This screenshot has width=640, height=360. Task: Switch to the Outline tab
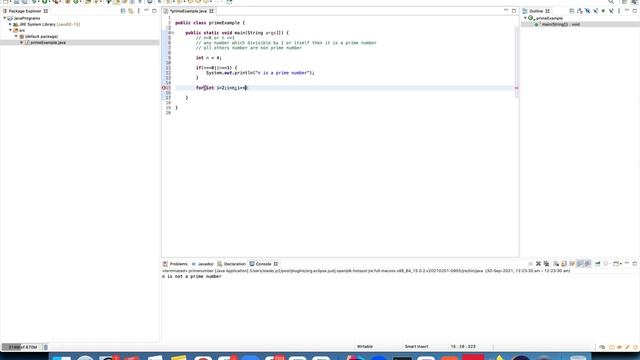pyautogui.click(x=536, y=11)
